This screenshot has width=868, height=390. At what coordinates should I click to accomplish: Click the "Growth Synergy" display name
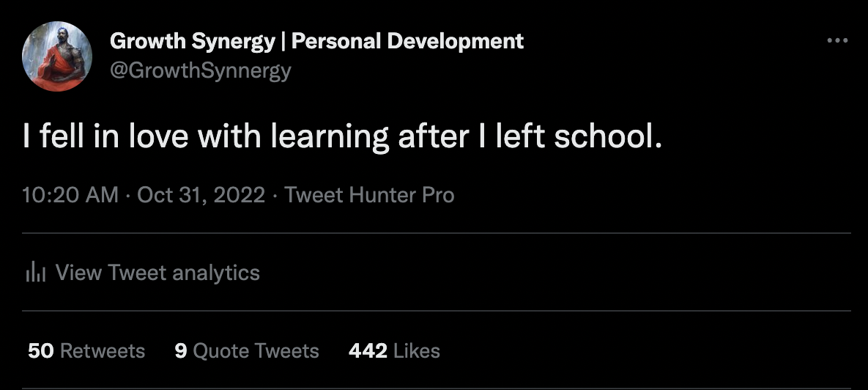tap(193, 41)
